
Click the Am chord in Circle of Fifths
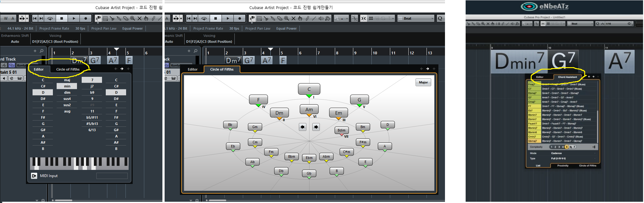(309, 109)
